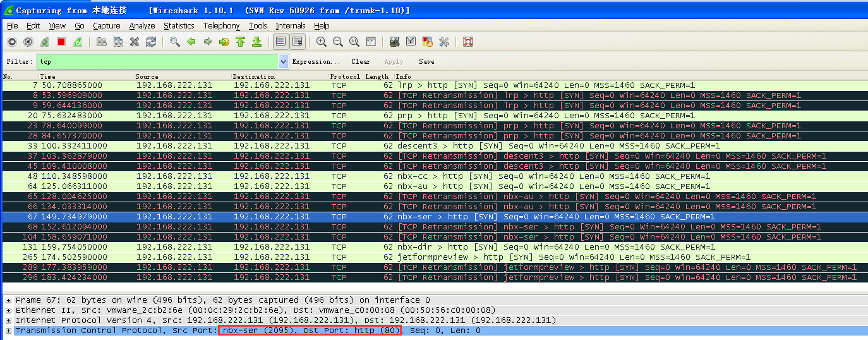Select packet 131 nbx-dir > http row
868x340 pixels.
[434, 247]
